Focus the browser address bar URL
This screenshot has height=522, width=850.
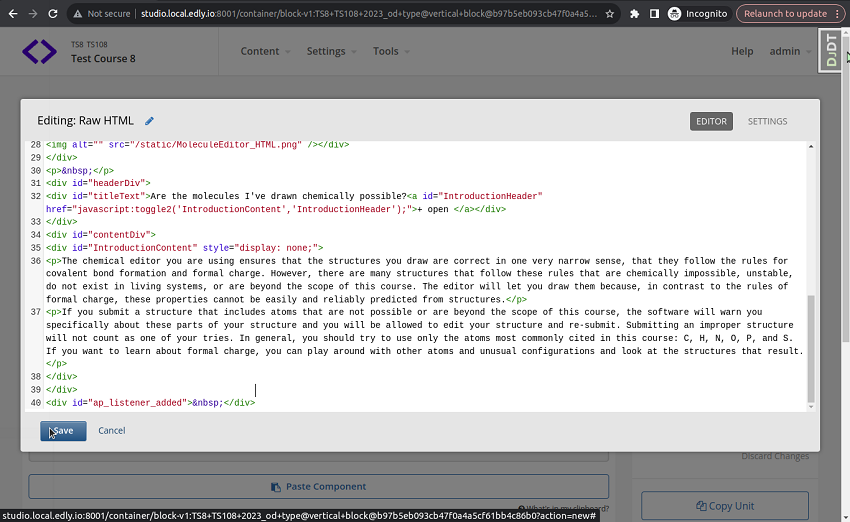tap(369, 14)
